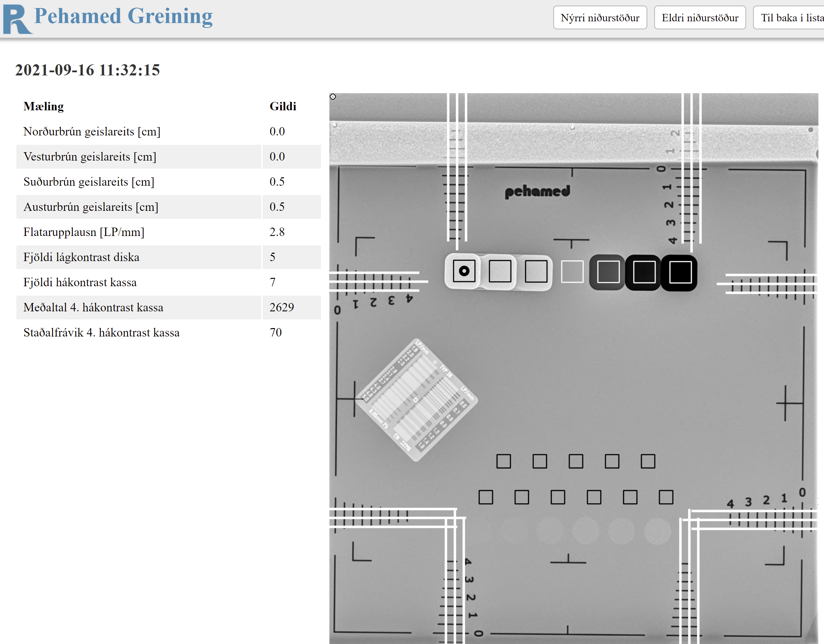Click the Pehamed Greining title link
The image size is (824, 644).
123,16
